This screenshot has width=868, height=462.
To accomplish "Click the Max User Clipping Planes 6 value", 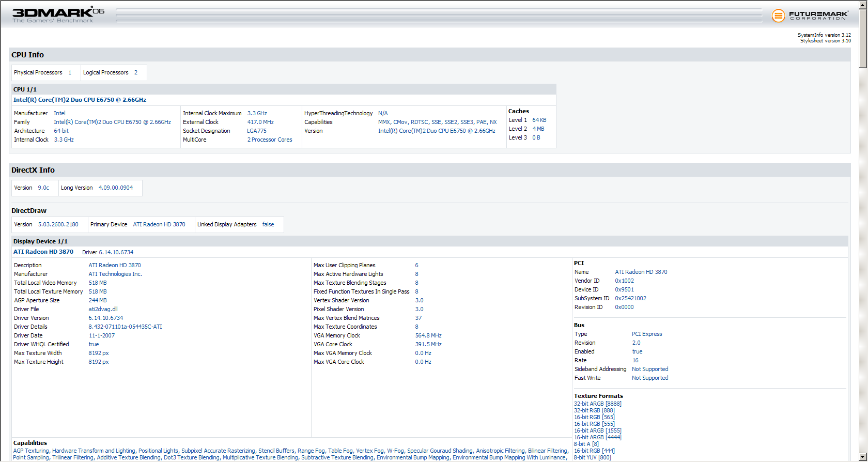I will point(416,265).
